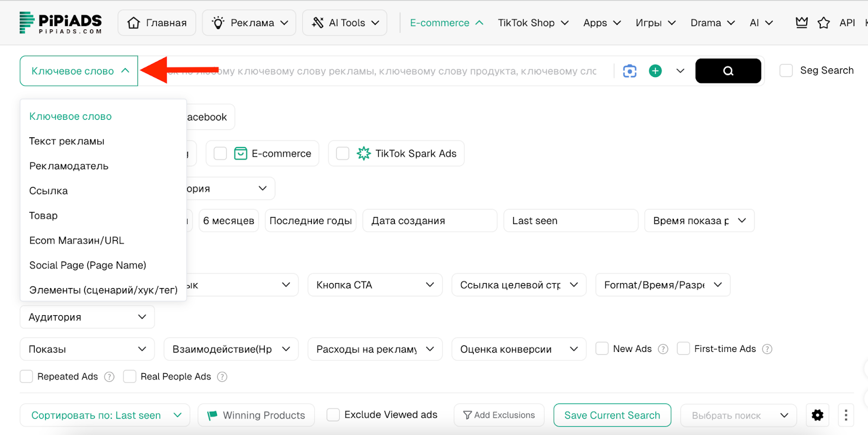868x435 pixels.
Task: Enable the Real People Ads checkbox
Action: 130,376
